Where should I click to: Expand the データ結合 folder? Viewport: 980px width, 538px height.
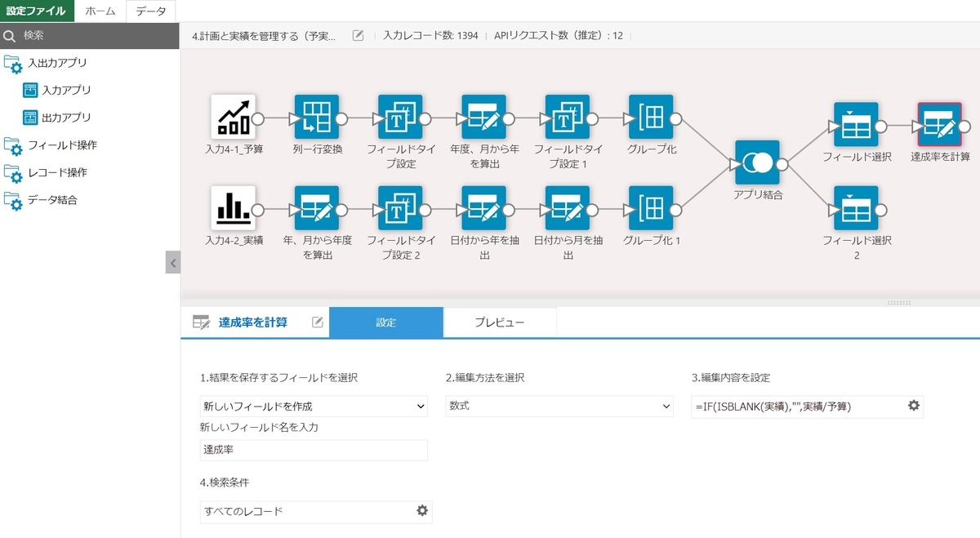click(13, 201)
